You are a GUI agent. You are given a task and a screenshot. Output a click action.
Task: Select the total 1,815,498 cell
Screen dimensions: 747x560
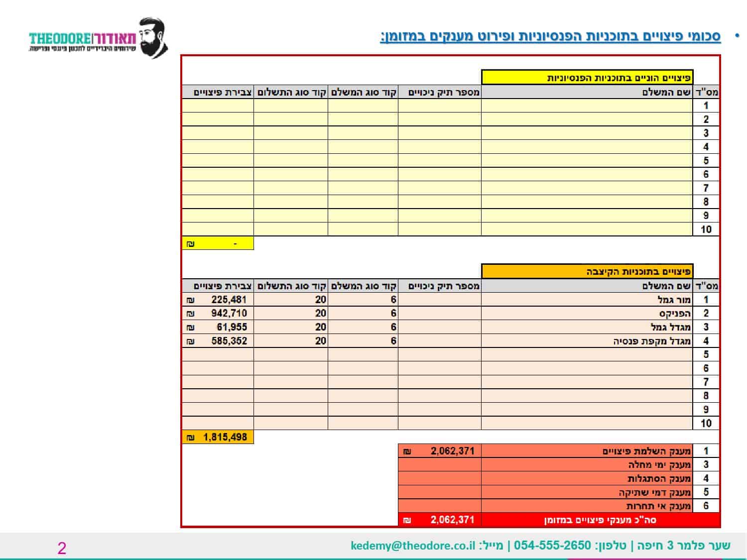pyautogui.click(x=218, y=437)
